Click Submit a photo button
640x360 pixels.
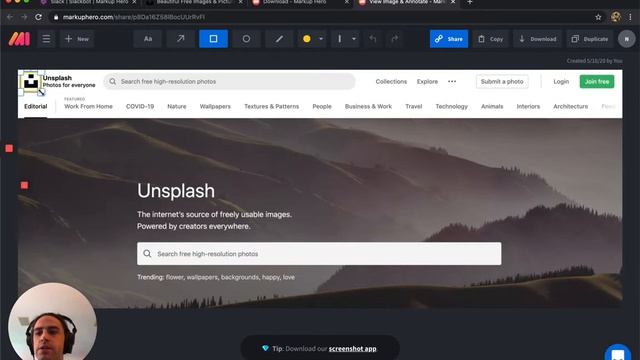tap(502, 82)
